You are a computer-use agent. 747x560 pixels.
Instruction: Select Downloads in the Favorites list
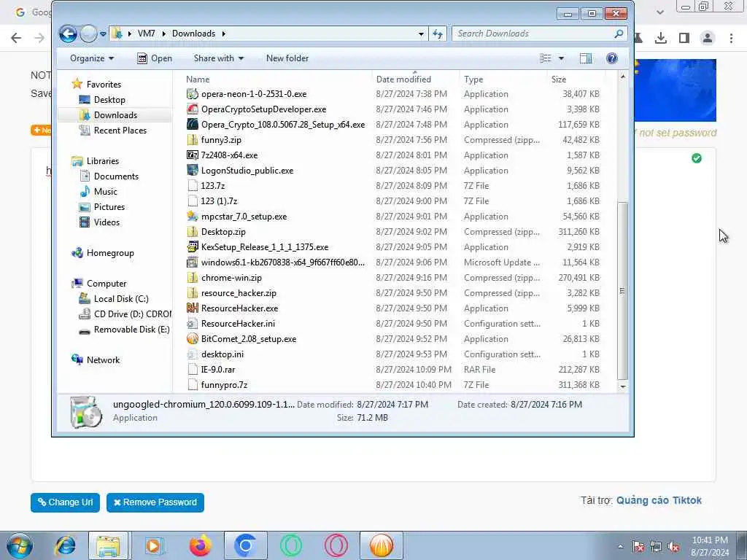(115, 114)
